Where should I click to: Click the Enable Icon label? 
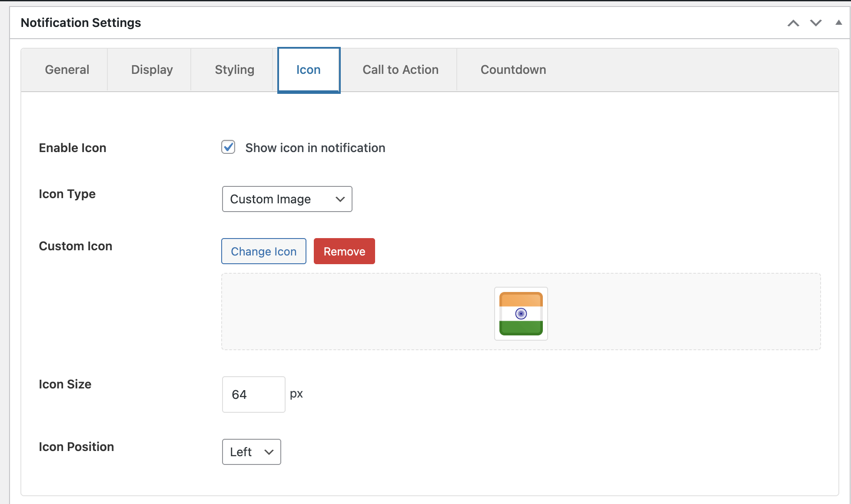(x=73, y=148)
